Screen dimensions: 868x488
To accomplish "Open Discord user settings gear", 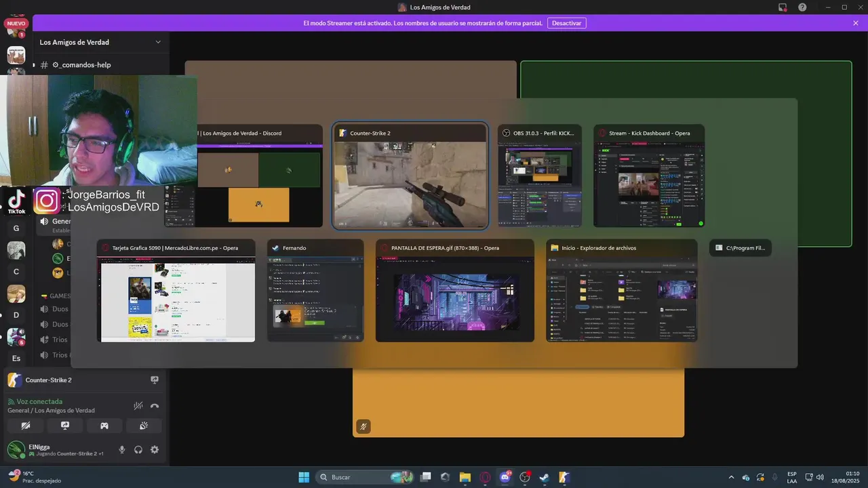I will (155, 449).
